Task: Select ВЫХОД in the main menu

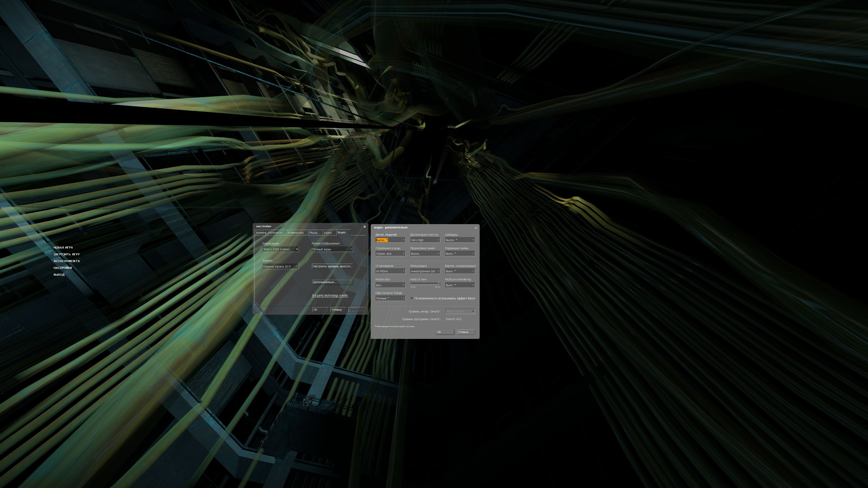Action: tap(59, 275)
